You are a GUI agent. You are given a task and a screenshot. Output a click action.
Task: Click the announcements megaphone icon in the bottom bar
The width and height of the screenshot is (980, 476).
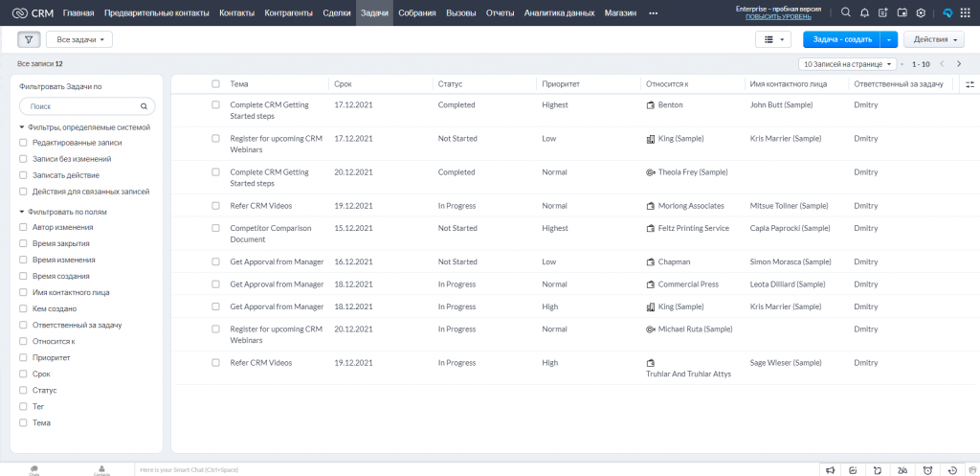click(x=831, y=469)
